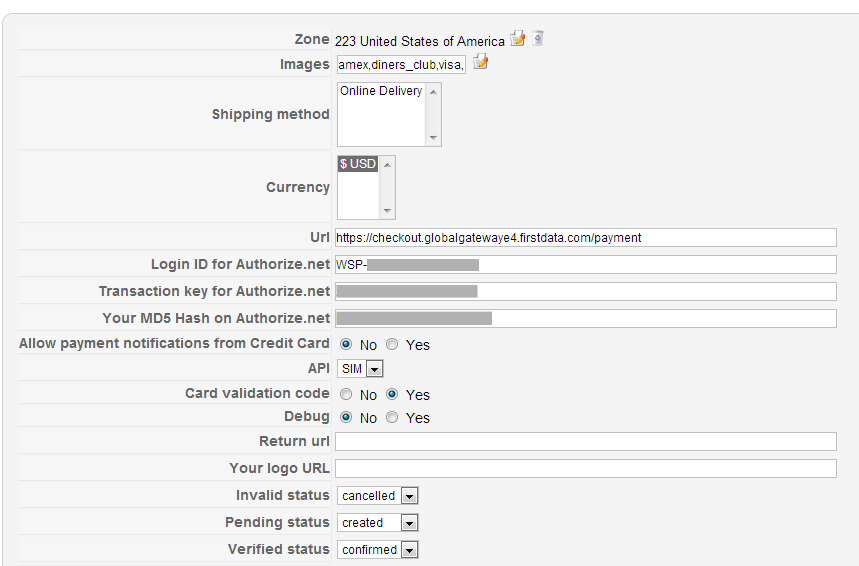Click the Shipping method list down arrow

pyautogui.click(x=433, y=138)
